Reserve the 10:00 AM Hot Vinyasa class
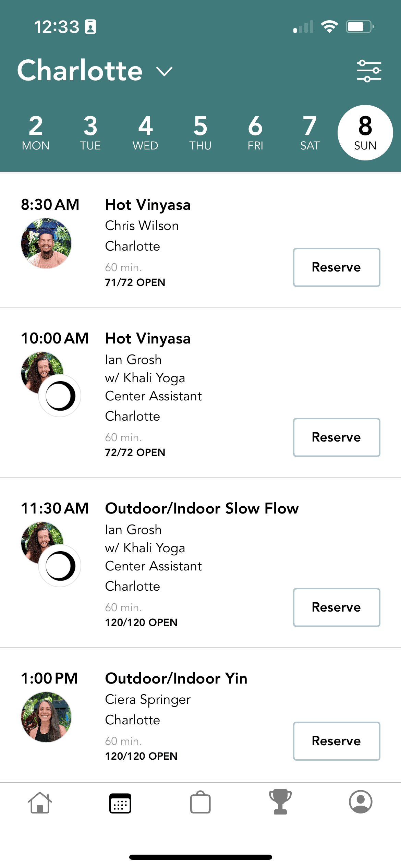 pos(337,437)
